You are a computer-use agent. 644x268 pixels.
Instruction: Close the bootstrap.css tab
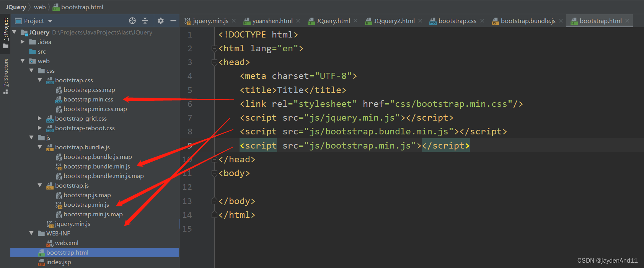tap(482, 21)
